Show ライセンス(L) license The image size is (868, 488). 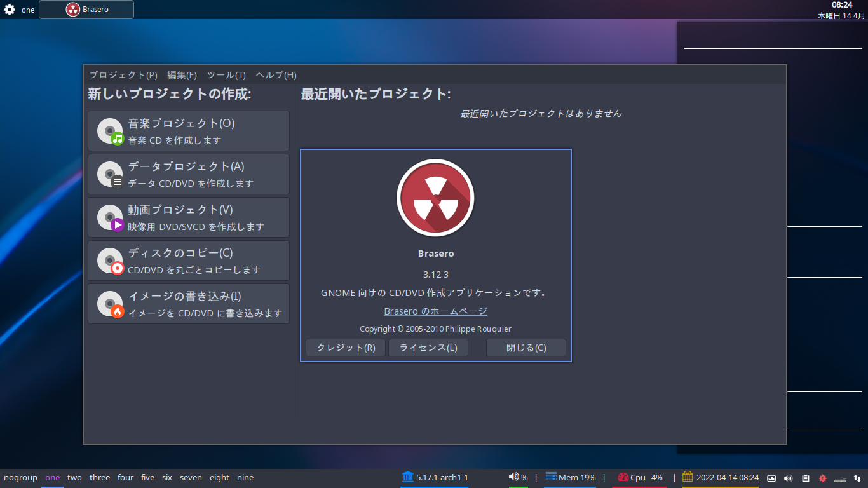[x=428, y=348]
